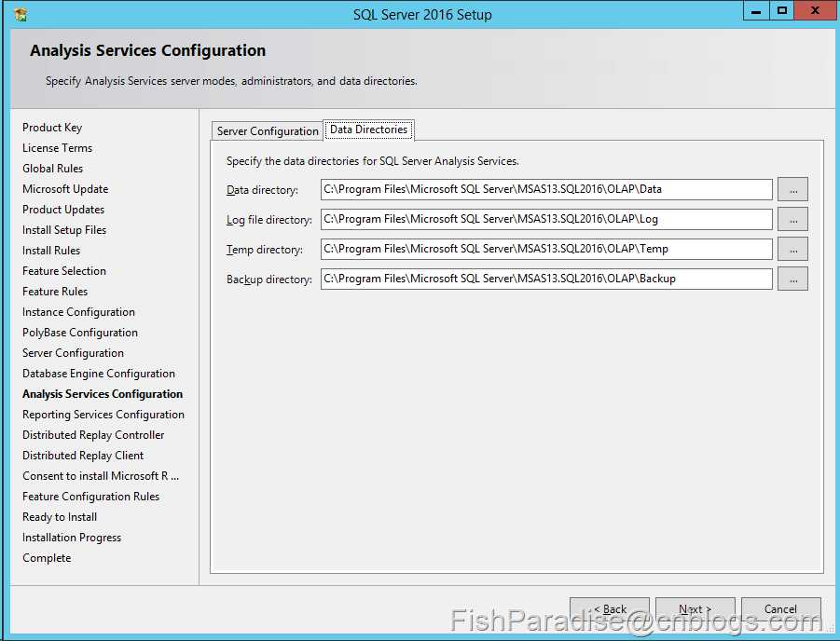Click the Log file directory label
This screenshot has width=840, height=641.
click(x=269, y=220)
